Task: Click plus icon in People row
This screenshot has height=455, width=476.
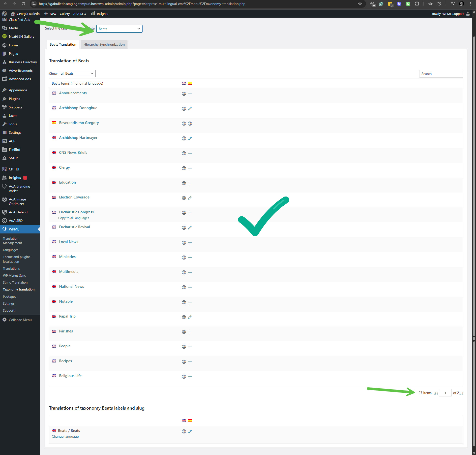Action: point(190,347)
